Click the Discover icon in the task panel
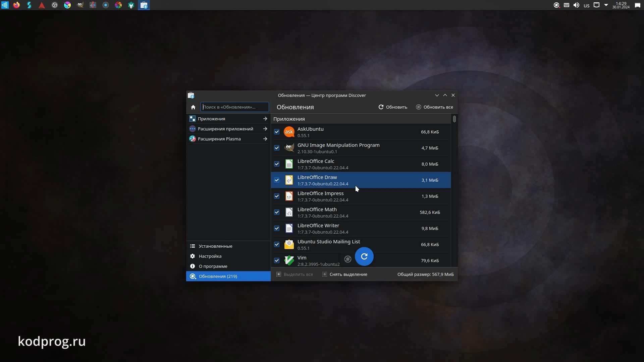The height and width of the screenshot is (362, 644). 144,5
